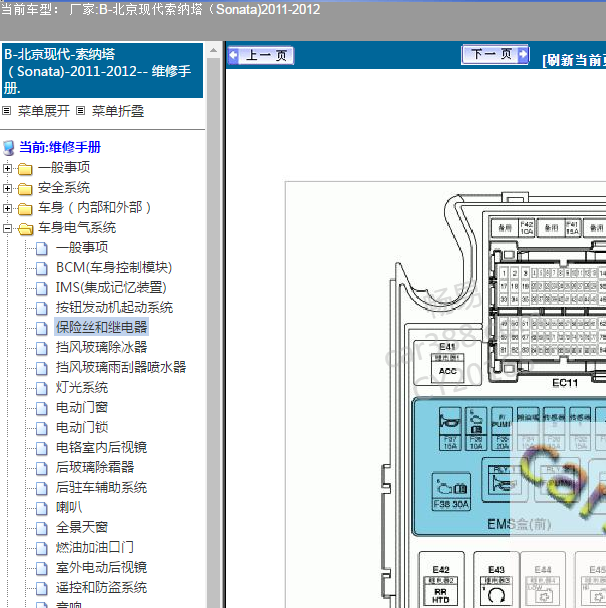This screenshot has height=608, width=606.
Task: Click document icon beside 遥控和防盗系统
Action: pos(42,589)
